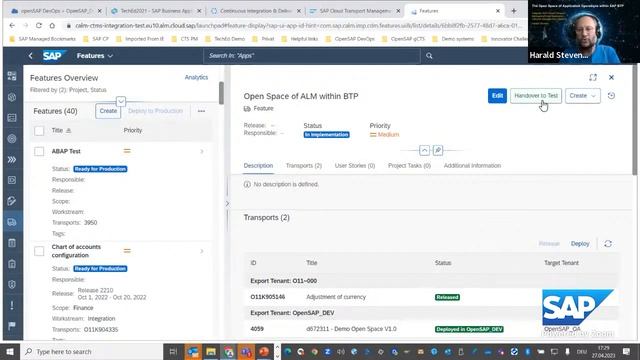This screenshot has width=640, height=360.
Task: Switch to the TechEd2021 browser tab
Action: [x=156, y=11]
